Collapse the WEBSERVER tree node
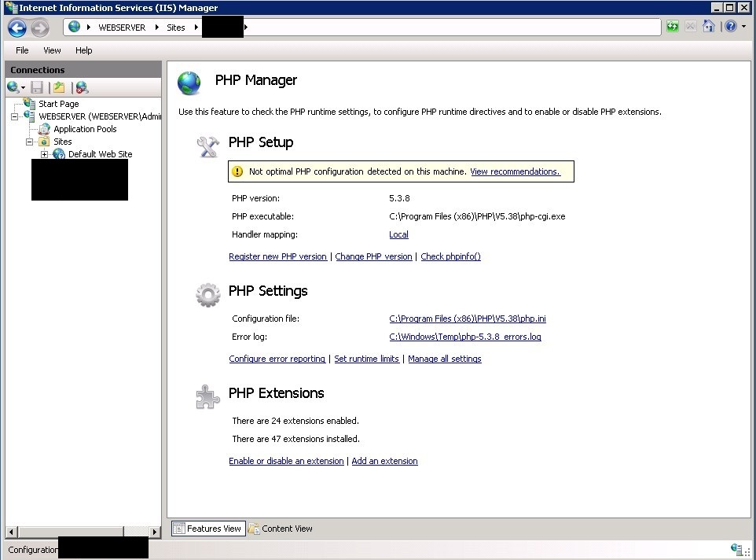 (x=14, y=116)
